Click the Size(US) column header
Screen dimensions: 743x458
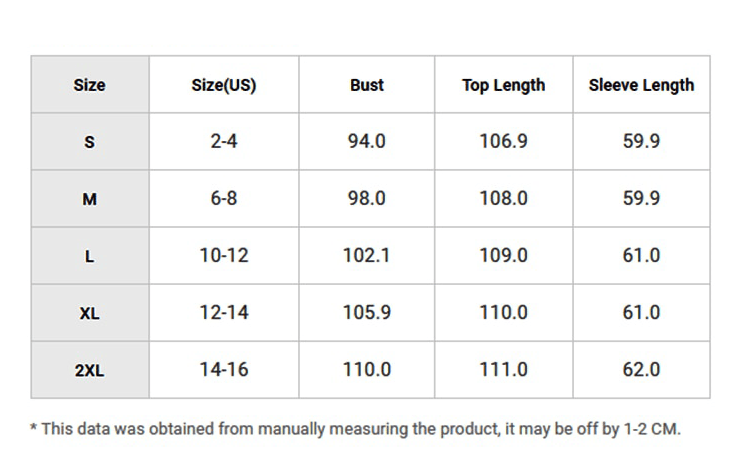click(x=224, y=85)
